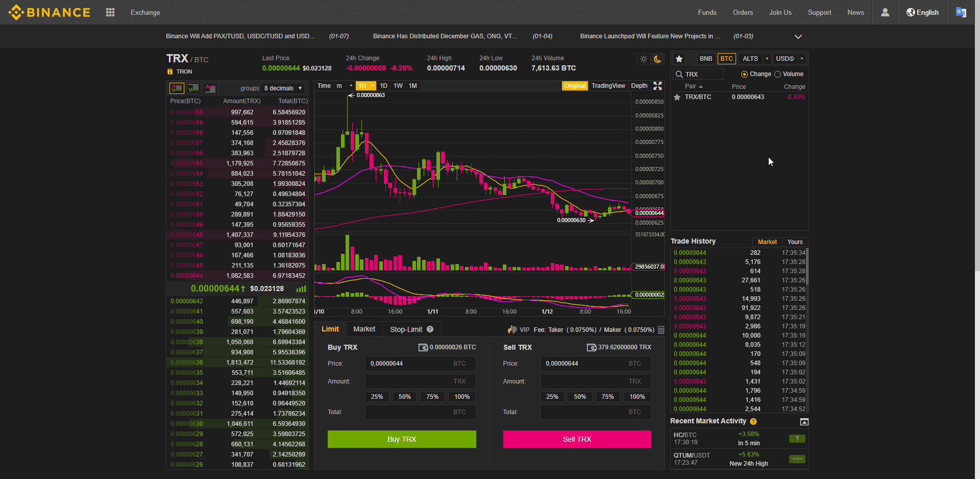Select the Volume radio button

tap(777, 75)
